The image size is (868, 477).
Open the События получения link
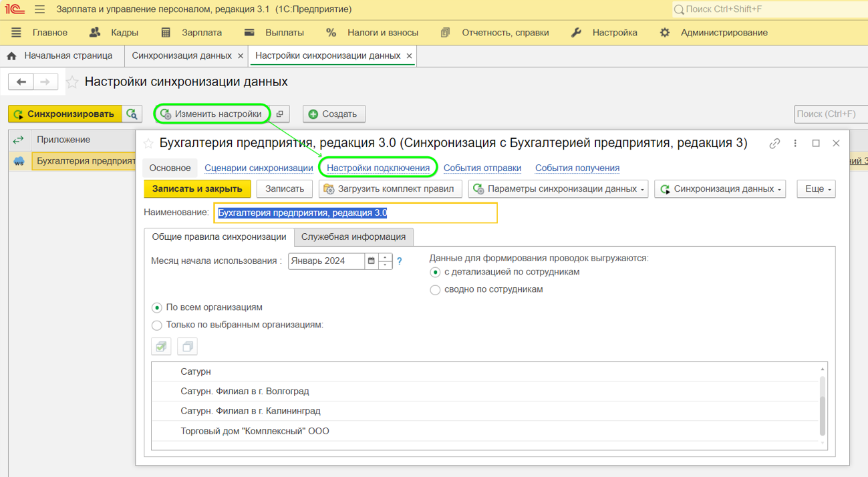(577, 168)
